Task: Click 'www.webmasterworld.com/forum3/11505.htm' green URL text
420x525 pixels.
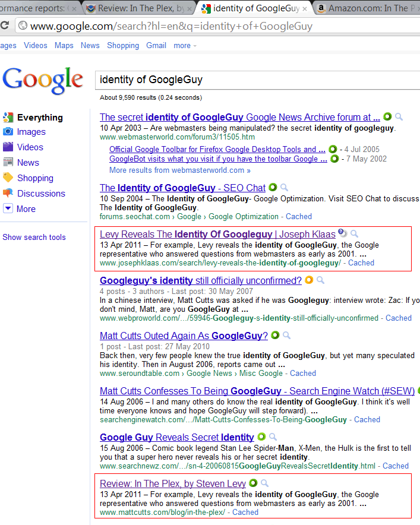Action: pos(177,137)
